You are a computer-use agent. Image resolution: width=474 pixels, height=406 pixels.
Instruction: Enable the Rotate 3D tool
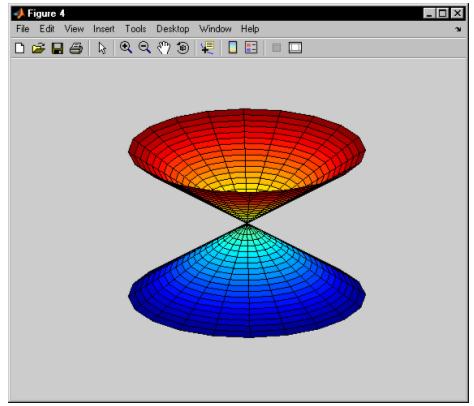[183, 48]
